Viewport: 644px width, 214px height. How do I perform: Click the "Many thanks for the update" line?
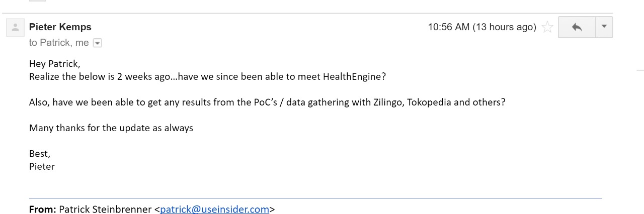tap(111, 128)
